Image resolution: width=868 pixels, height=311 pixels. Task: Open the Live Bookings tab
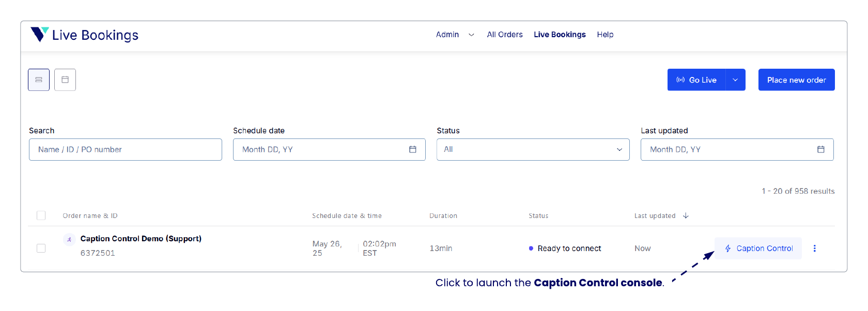tap(560, 35)
